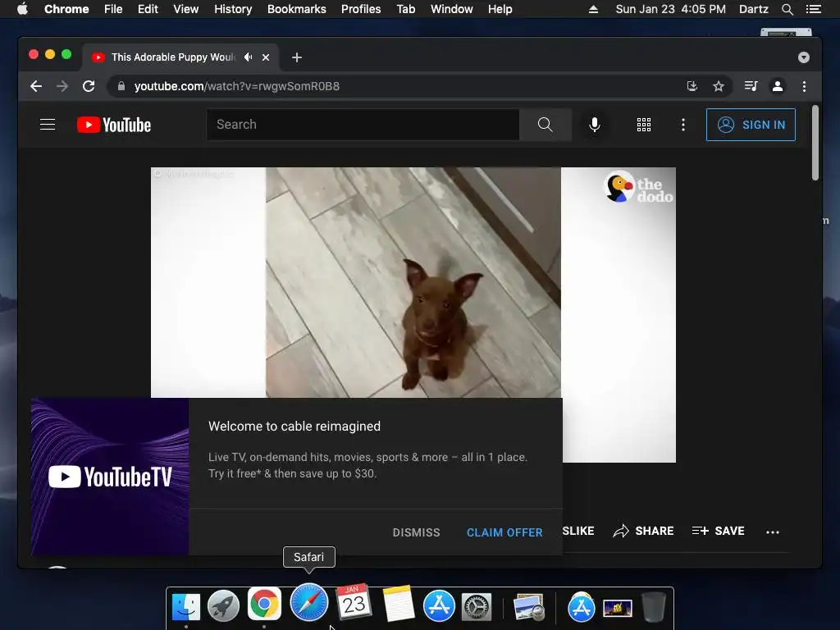The height and width of the screenshot is (630, 840).
Task: Open the Tab menu
Action: (x=405, y=9)
